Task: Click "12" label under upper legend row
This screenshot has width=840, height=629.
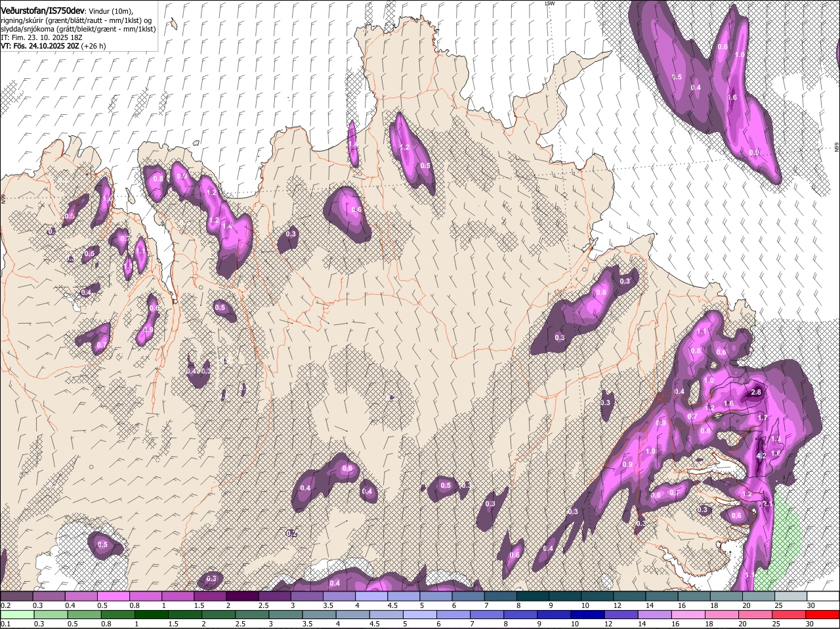Action: click(617, 605)
